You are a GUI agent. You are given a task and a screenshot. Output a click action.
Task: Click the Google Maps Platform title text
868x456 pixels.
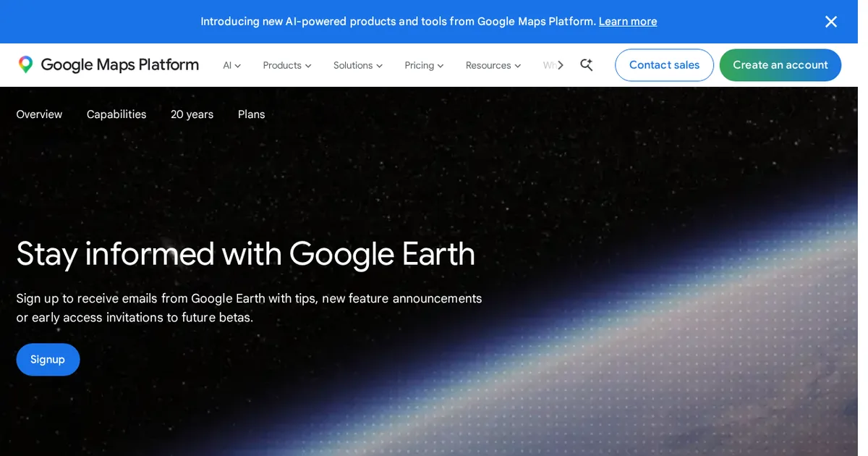119,65
